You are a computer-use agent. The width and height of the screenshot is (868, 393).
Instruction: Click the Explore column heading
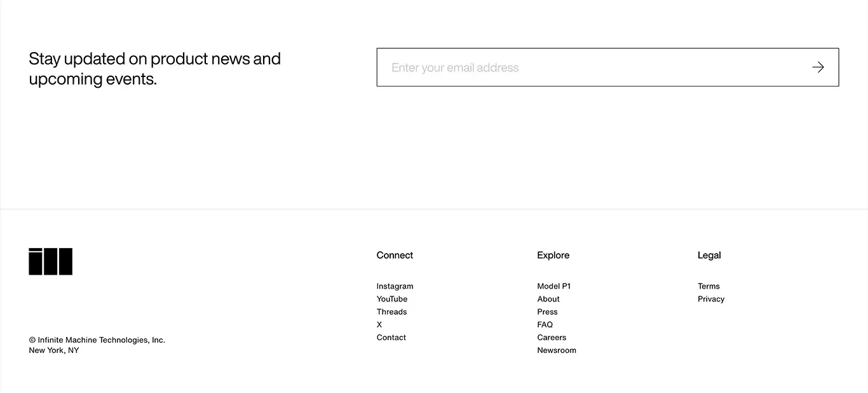(553, 255)
